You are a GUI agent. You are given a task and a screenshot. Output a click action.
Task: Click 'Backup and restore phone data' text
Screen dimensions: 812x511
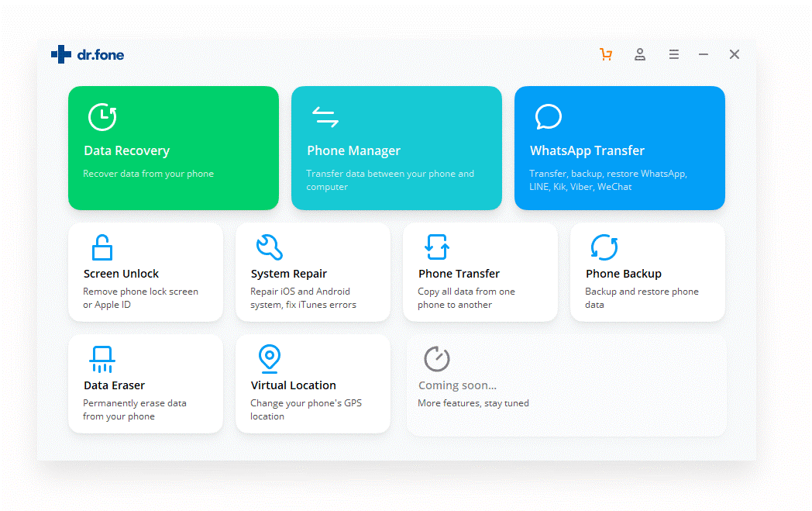pos(642,298)
